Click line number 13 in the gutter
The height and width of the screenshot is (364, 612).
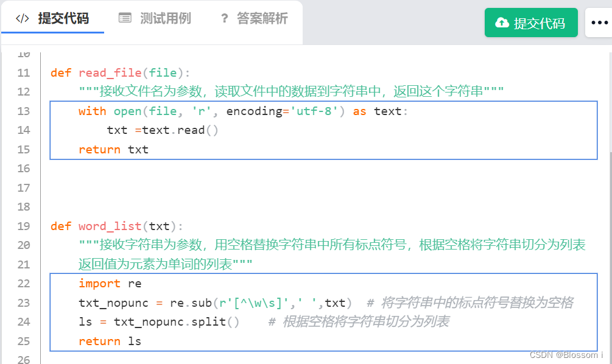[24, 111]
